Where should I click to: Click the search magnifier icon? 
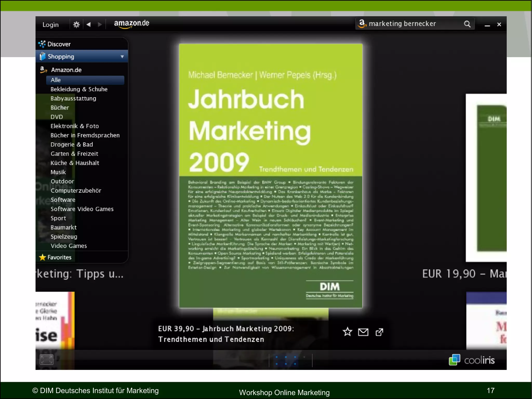click(x=467, y=24)
